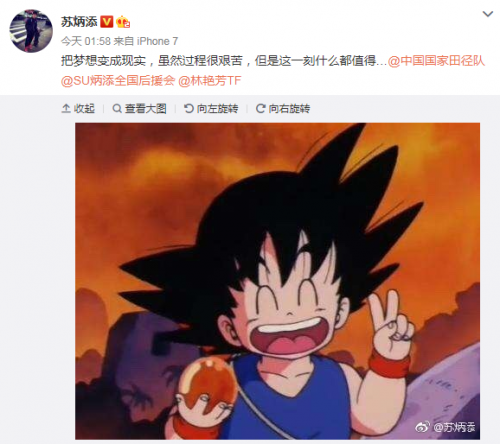Click the profile avatar photo
Viewport: 500px width, 444px height.
click(31, 31)
